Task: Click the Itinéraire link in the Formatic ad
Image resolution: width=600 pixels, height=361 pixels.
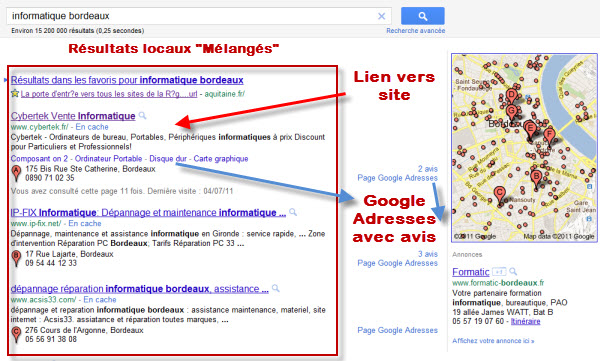Action: pyautogui.click(x=526, y=321)
